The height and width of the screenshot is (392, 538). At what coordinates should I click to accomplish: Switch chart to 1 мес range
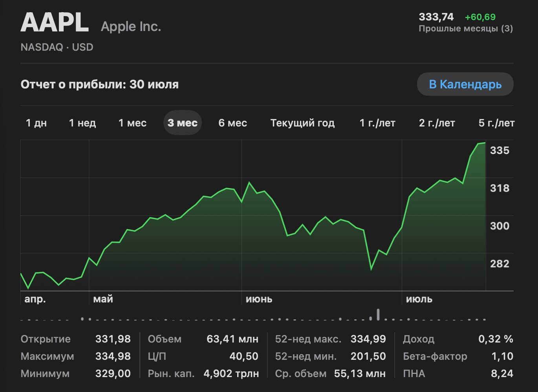(132, 123)
